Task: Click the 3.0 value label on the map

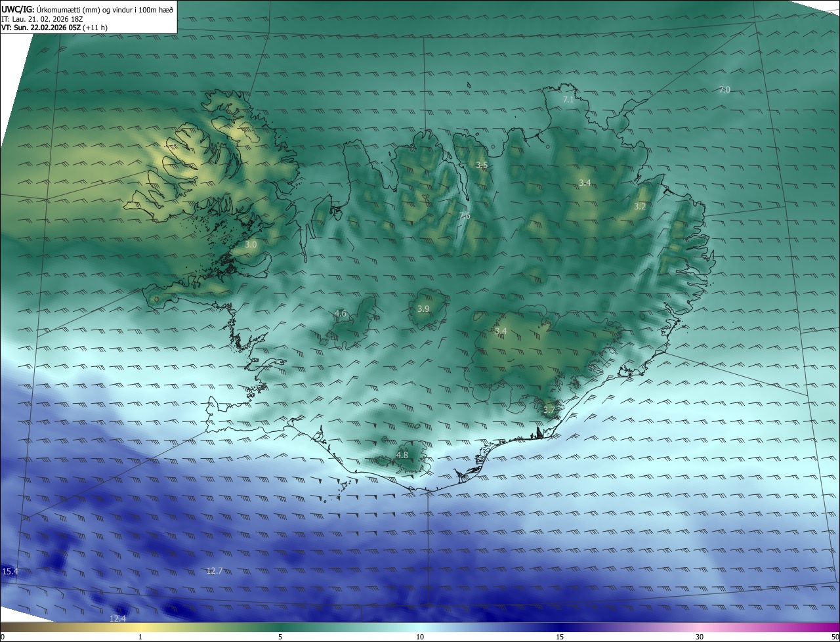Action: tap(251, 244)
